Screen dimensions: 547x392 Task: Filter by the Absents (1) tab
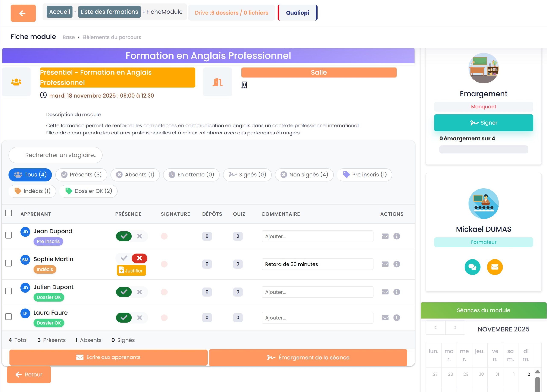(135, 175)
